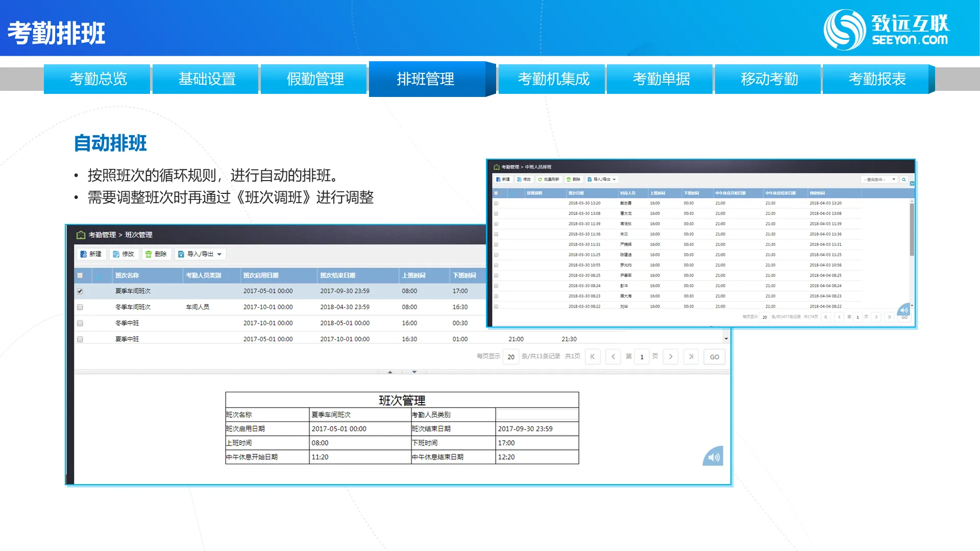Click home icon beside 考勤管理 > 班次管理
The image size is (980, 551).
[x=81, y=235]
